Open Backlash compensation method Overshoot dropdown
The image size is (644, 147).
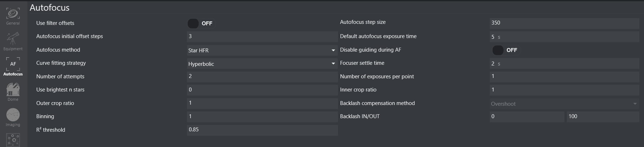pyautogui.click(x=564, y=104)
